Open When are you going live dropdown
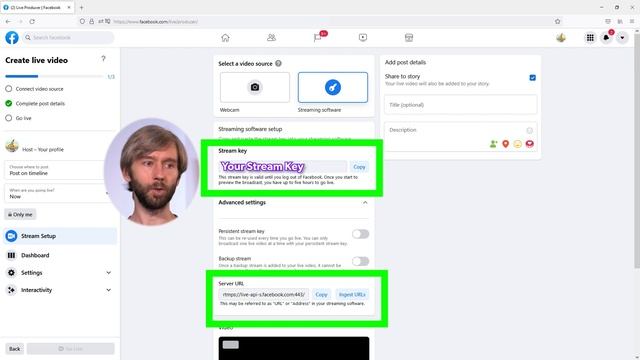The image size is (640, 360). [56, 193]
